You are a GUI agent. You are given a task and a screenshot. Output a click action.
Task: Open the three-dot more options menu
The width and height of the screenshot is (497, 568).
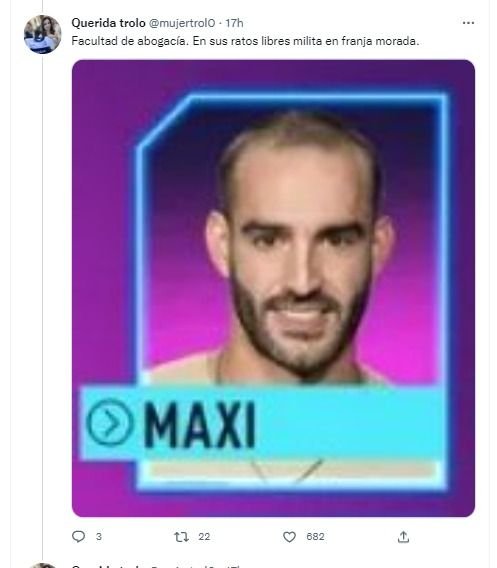[468, 23]
